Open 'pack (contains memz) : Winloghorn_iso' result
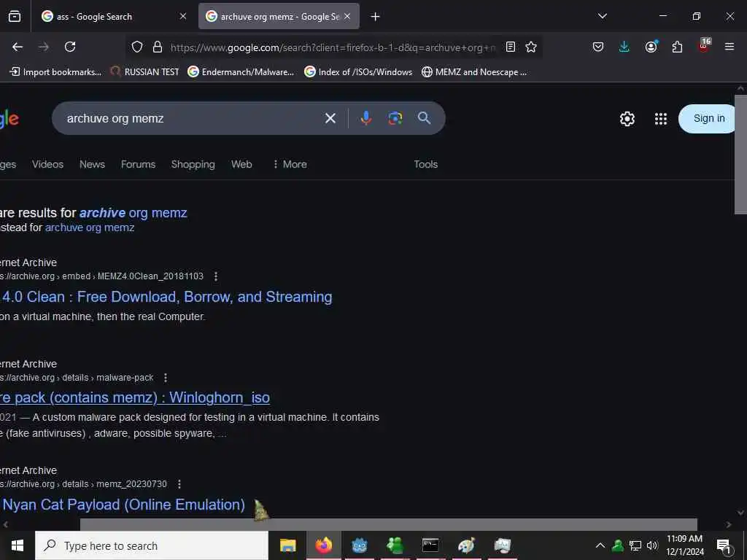Screen dimensions: 747x560 click(x=135, y=397)
